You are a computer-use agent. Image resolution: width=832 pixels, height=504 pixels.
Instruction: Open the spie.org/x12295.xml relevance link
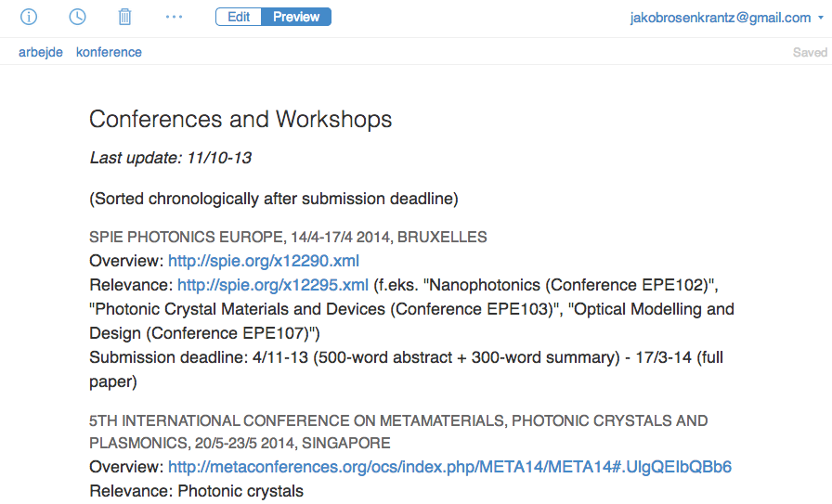pyautogui.click(x=273, y=285)
